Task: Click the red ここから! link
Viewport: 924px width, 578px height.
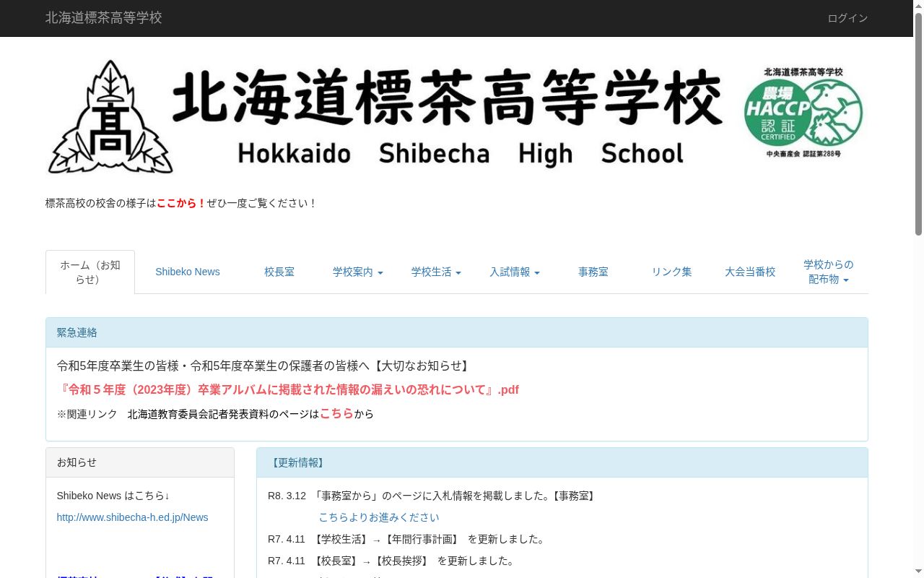Action: click(x=182, y=203)
